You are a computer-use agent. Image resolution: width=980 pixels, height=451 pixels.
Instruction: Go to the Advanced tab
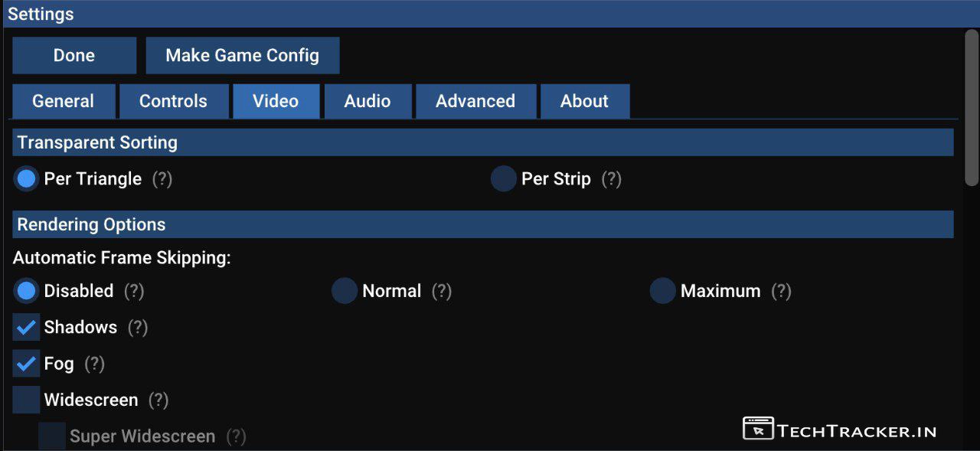[475, 102]
